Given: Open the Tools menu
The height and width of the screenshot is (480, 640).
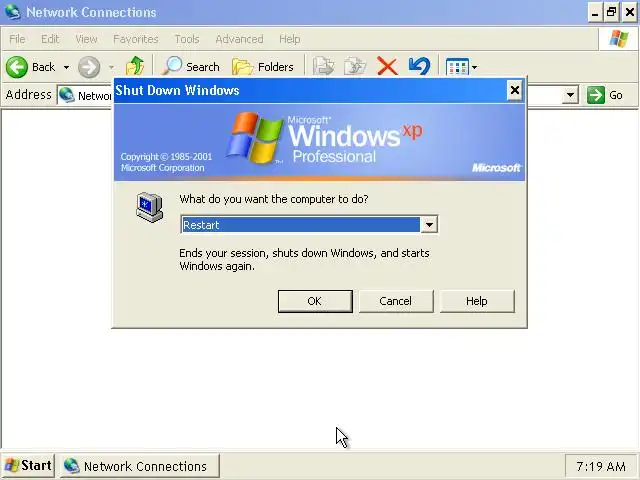Looking at the screenshot, I should [x=187, y=39].
